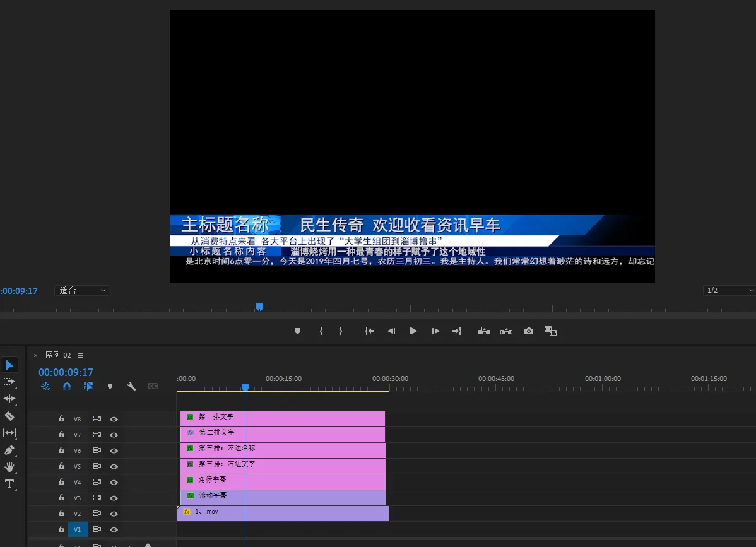Hide track V8 with eye icon
Screen dimensions: 756x547
(114, 419)
